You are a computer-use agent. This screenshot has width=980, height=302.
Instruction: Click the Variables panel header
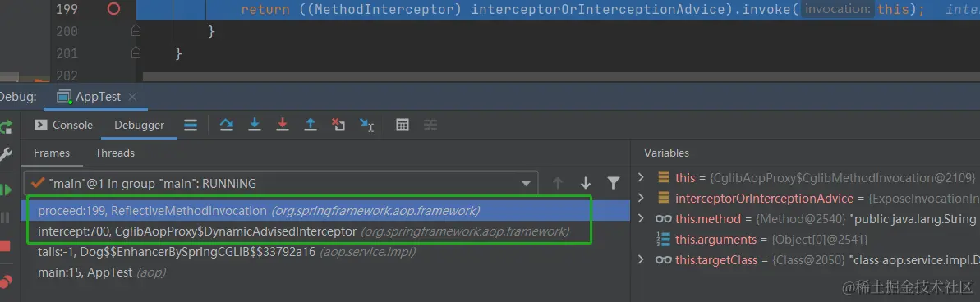click(666, 153)
